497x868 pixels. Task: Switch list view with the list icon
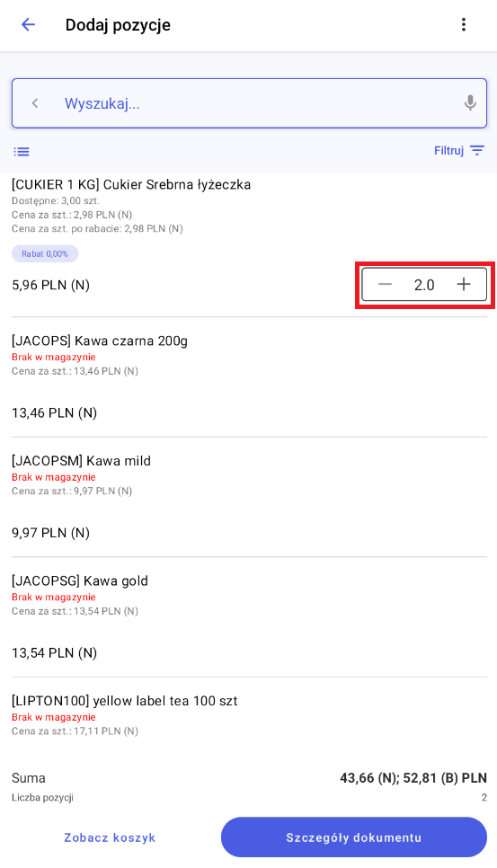click(x=22, y=151)
